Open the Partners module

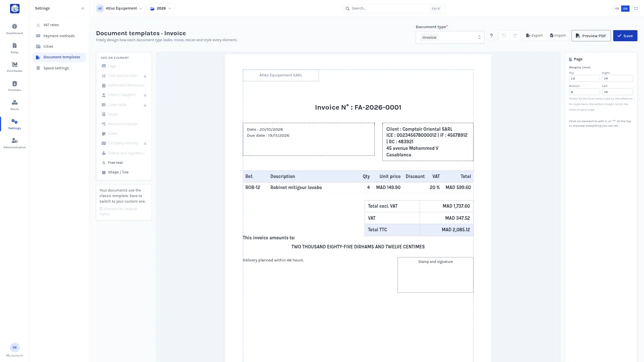click(14, 86)
